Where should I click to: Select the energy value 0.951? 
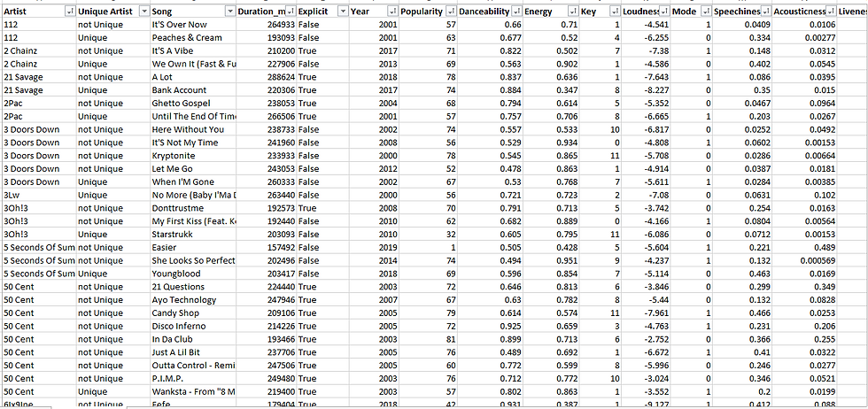click(x=551, y=260)
